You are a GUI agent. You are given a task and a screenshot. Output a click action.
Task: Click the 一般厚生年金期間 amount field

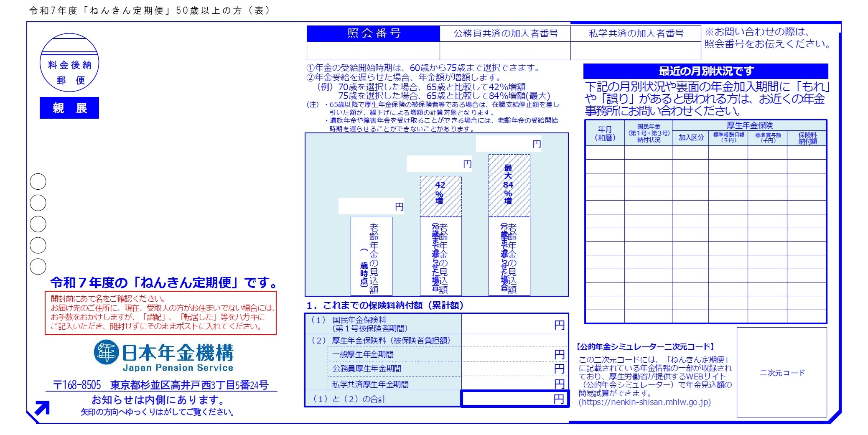point(514,354)
